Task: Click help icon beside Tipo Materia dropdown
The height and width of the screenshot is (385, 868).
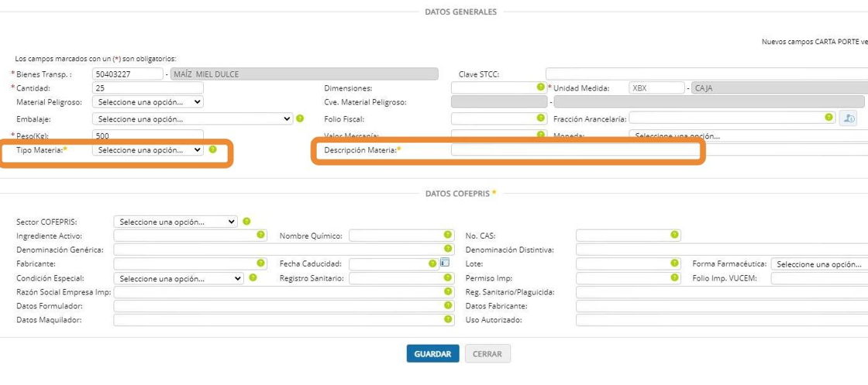Action: pos(212,150)
